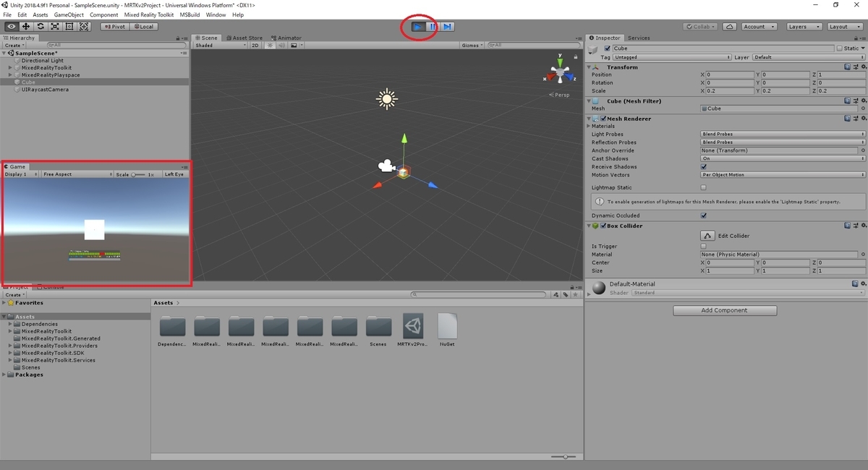Click the Local toggle button
This screenshot has height=470, width=868.
coord(143,27)
